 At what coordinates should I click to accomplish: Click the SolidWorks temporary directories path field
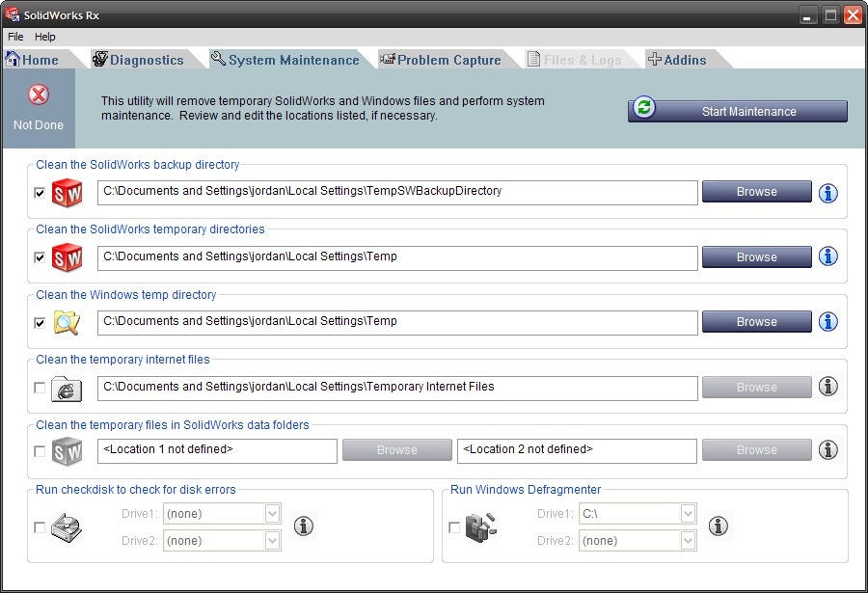(397, 258)
